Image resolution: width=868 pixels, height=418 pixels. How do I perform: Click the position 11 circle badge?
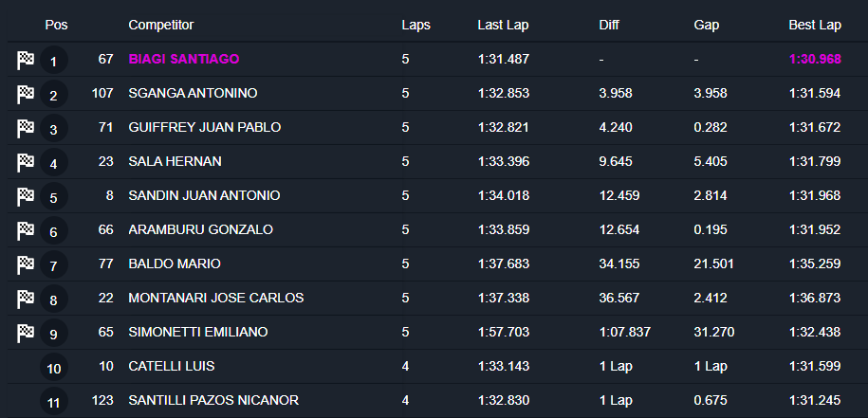[x=54, y=402]
